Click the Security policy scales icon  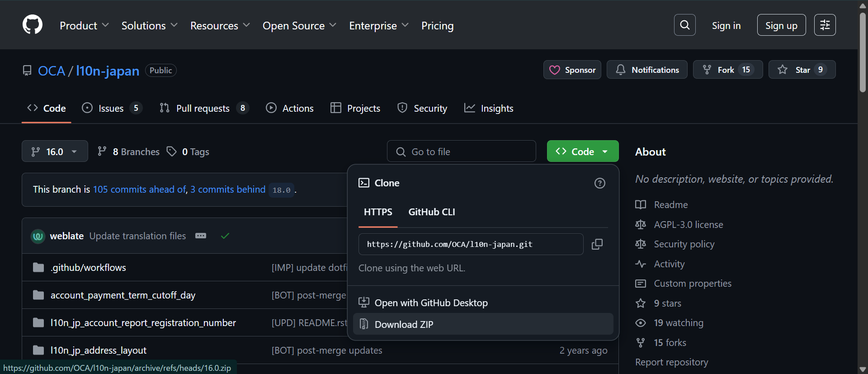click(641, 244)
